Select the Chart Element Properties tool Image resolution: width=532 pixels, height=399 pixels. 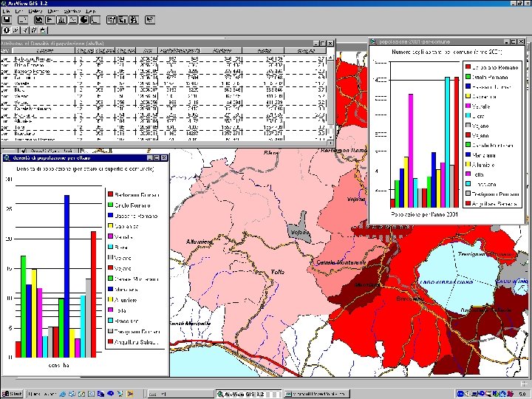point(33,30)
